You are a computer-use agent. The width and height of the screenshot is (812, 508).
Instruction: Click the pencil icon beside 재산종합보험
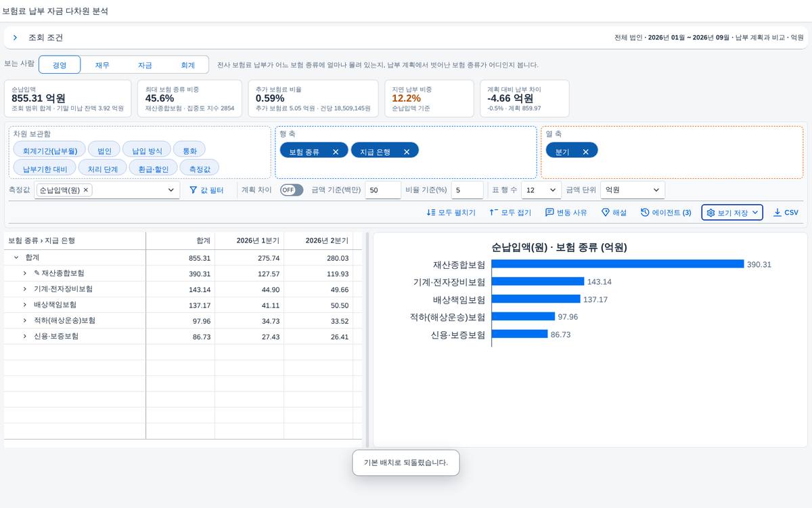[x=37, y=273]
